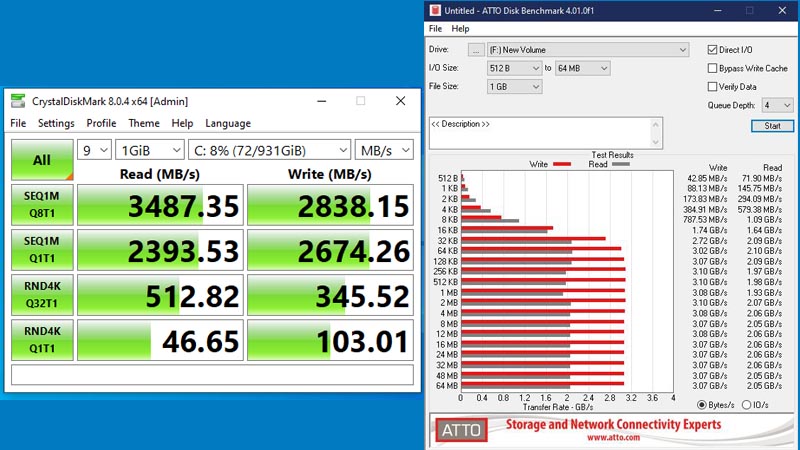
Task: Open the Profile menu in CrystalDiskMark
Action: click(x=101, y=123)
